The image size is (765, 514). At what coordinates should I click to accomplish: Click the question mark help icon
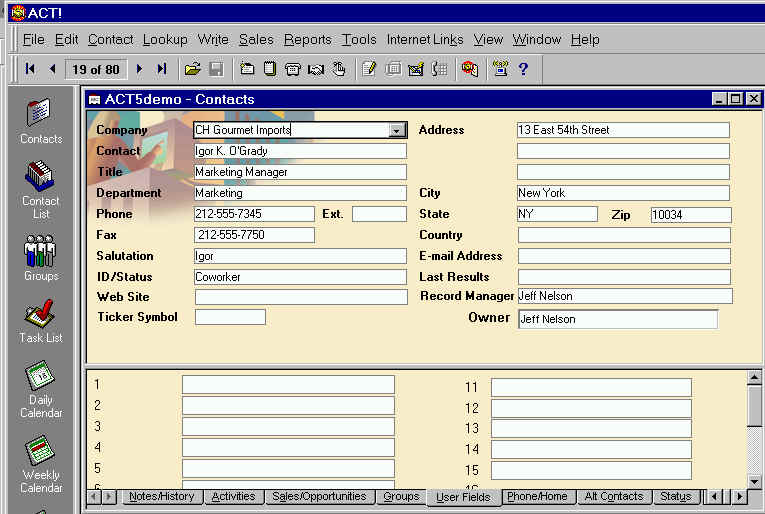[523, 69]
